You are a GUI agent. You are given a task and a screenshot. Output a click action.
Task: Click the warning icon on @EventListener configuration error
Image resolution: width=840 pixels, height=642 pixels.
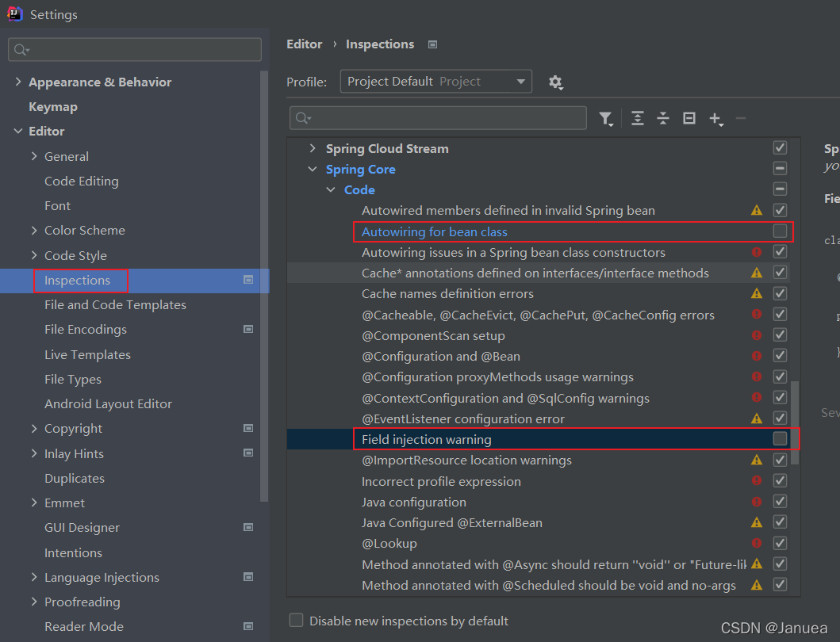(x=757, y=418)
